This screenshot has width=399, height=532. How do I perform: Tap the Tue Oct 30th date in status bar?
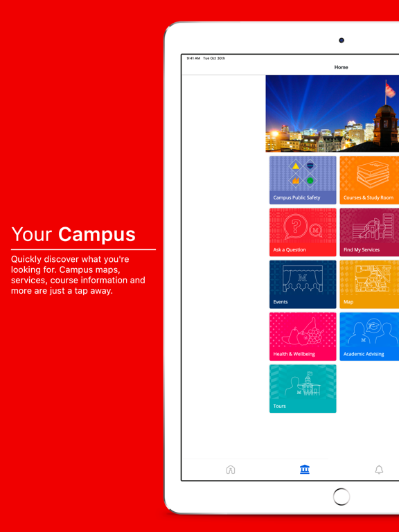tap(214, 58)
